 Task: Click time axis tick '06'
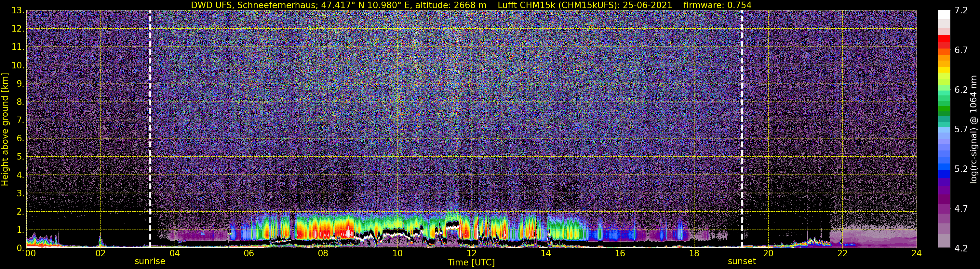point(249,254)
